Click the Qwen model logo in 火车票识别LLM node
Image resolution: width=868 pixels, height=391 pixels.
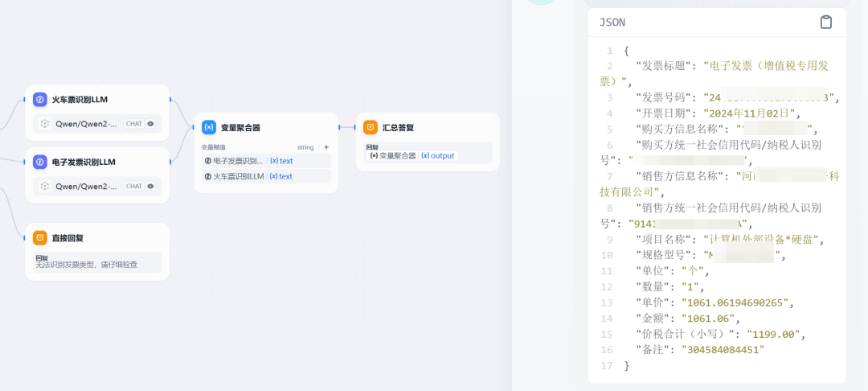pos(45,124)
